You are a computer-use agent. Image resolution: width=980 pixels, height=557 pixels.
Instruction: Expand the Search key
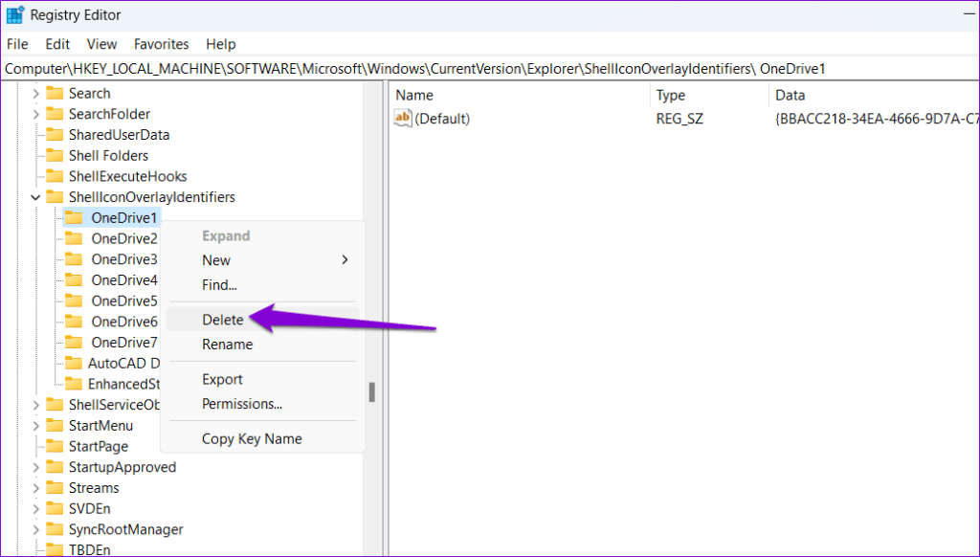click(x=35, y=94)
